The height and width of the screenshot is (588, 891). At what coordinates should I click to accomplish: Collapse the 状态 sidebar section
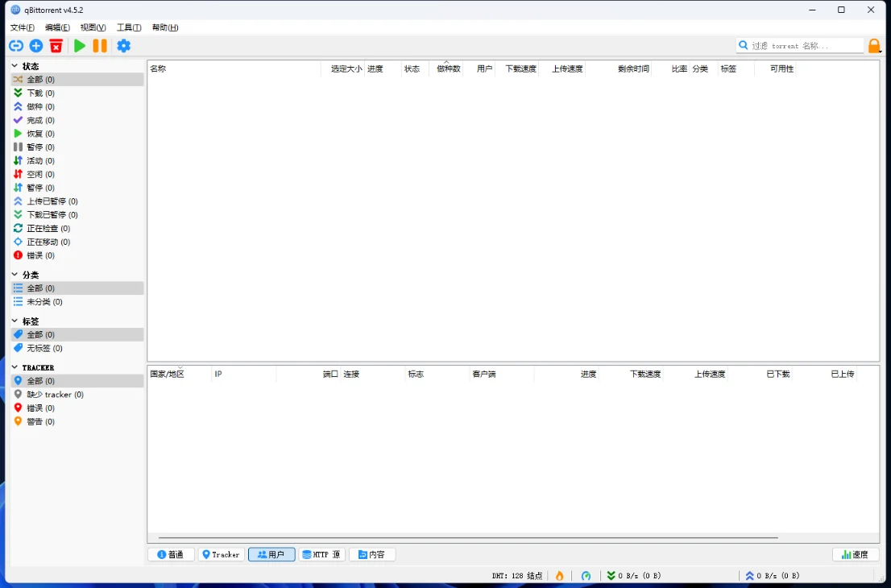pyautogui.click(x=15, y=66)
